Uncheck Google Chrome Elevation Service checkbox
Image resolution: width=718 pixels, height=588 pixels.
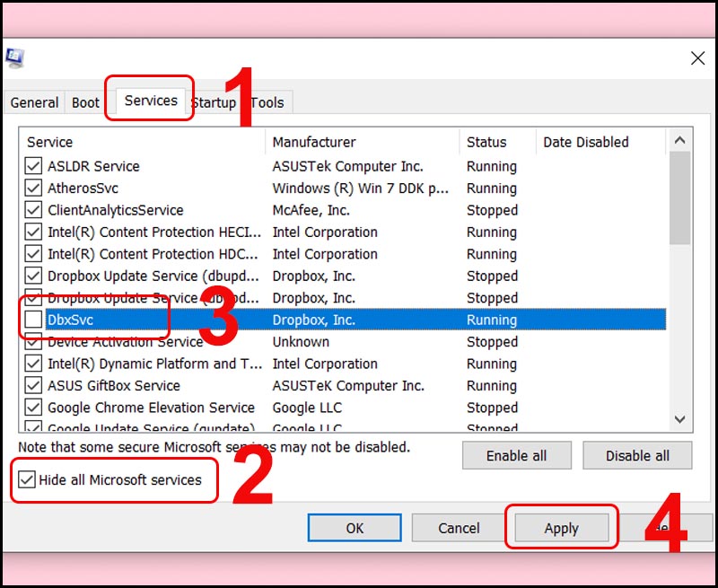click(x=33, y=408)
